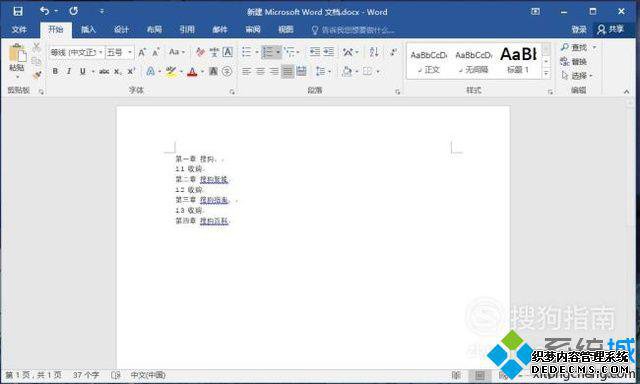Viewport: 640px width, 384px height.
Task: Click the Decrease Indent icon
Action: point(315,52)
